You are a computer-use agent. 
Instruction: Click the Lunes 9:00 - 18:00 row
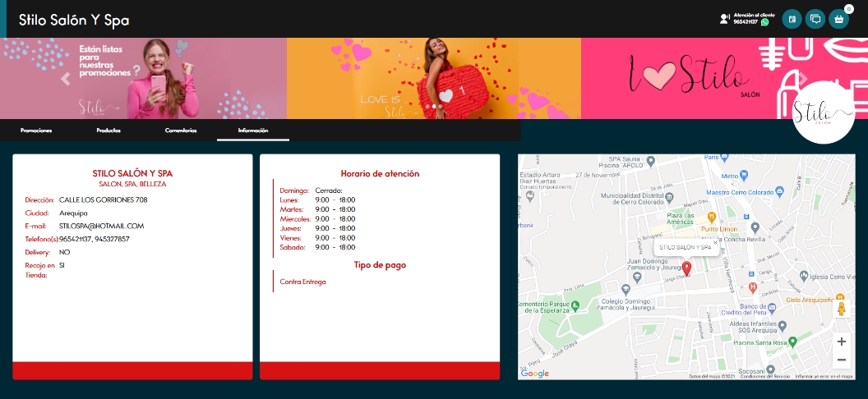click(317, 200)
